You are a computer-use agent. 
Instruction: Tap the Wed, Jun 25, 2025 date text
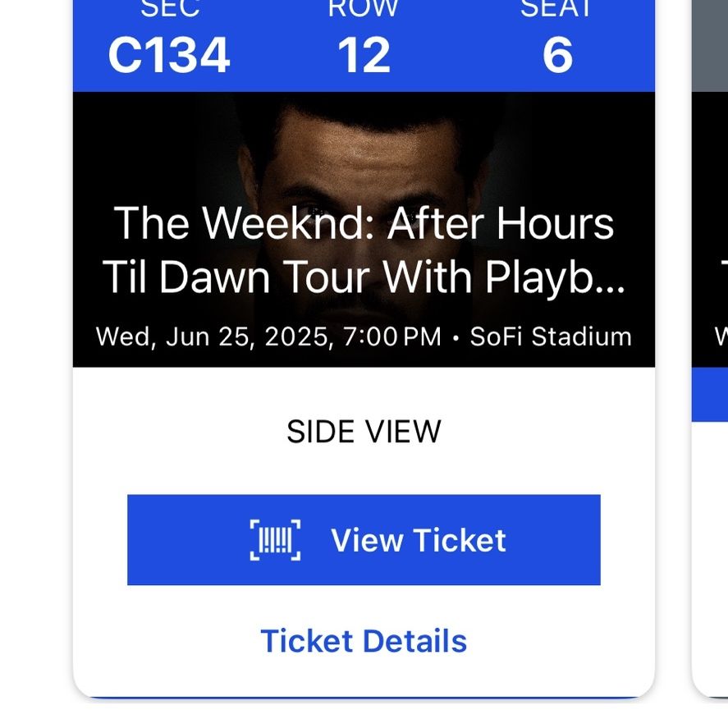click(214, 337)
